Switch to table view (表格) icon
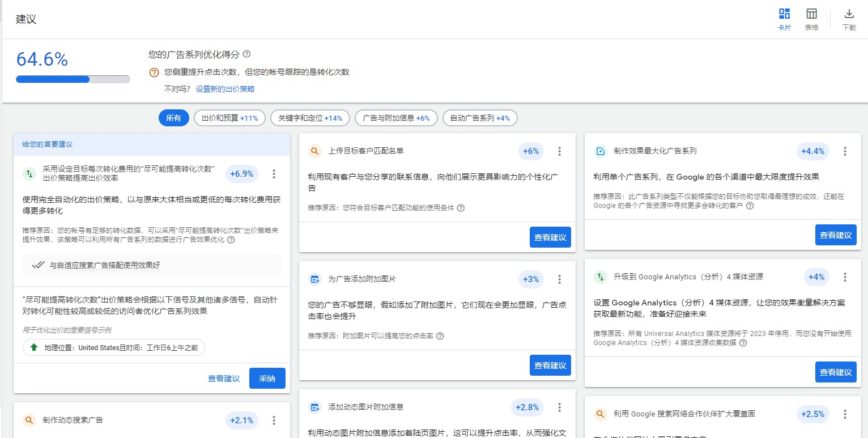 point(811,14)
